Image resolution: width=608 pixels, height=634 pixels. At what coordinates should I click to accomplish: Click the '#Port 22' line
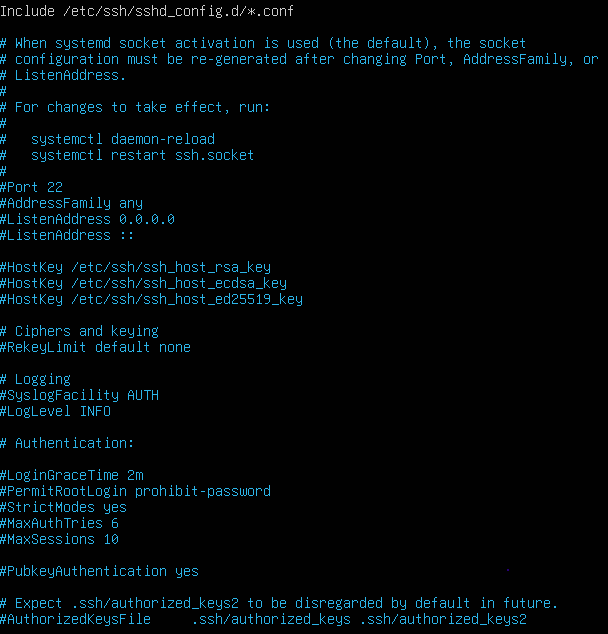(x=31, y=187)
